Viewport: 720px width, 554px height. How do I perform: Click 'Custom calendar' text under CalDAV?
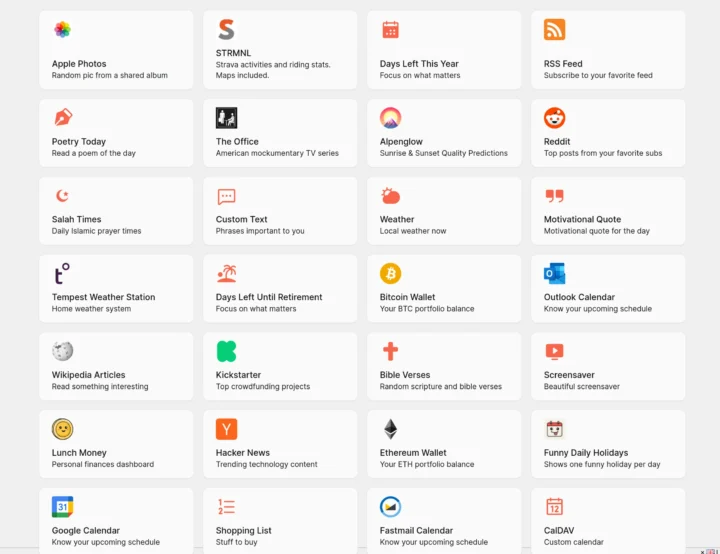click(x=574, y=542)
